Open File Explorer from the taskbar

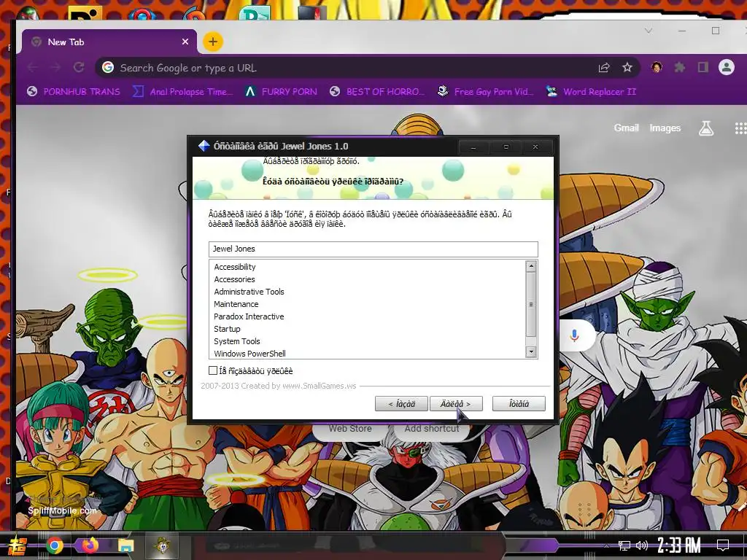[x=125, y=545]
